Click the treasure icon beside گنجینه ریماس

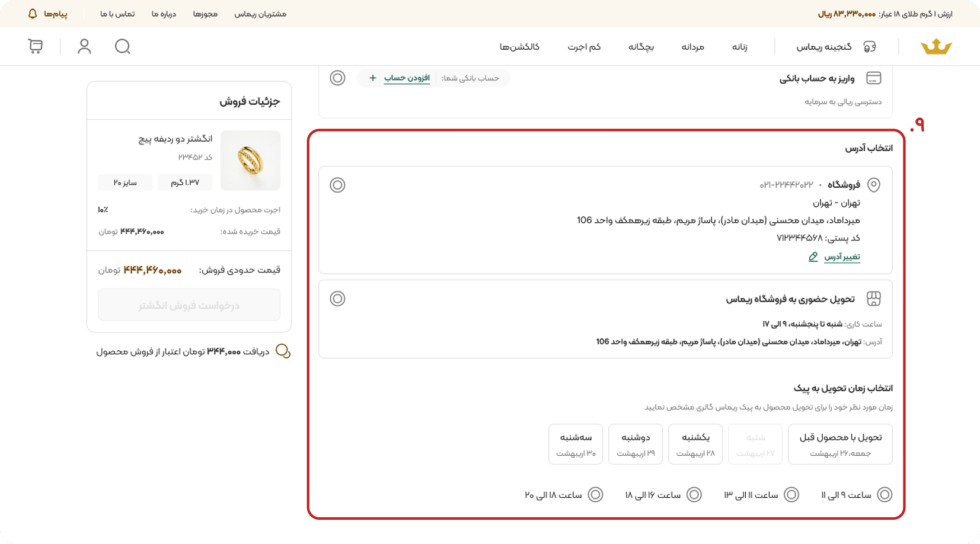click(870, 47)
